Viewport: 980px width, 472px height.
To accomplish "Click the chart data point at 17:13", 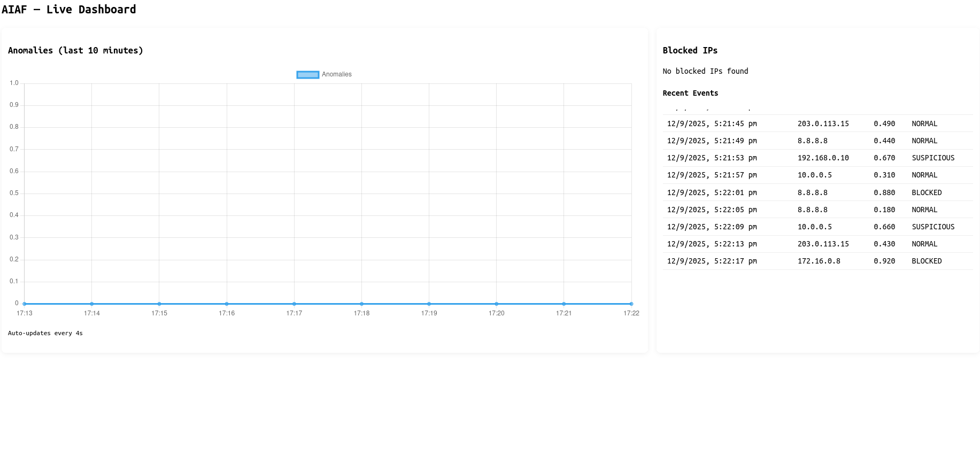I will pos(25,304).
